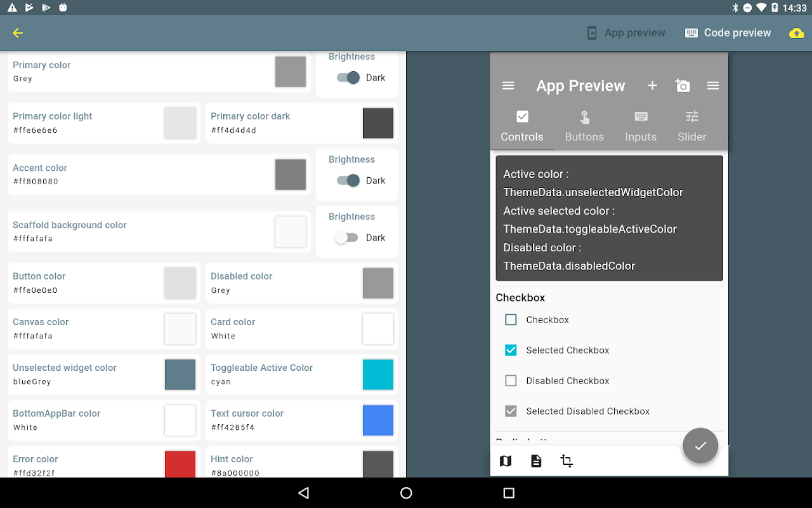Click the map icon in bottom bar

pos(506,461)
